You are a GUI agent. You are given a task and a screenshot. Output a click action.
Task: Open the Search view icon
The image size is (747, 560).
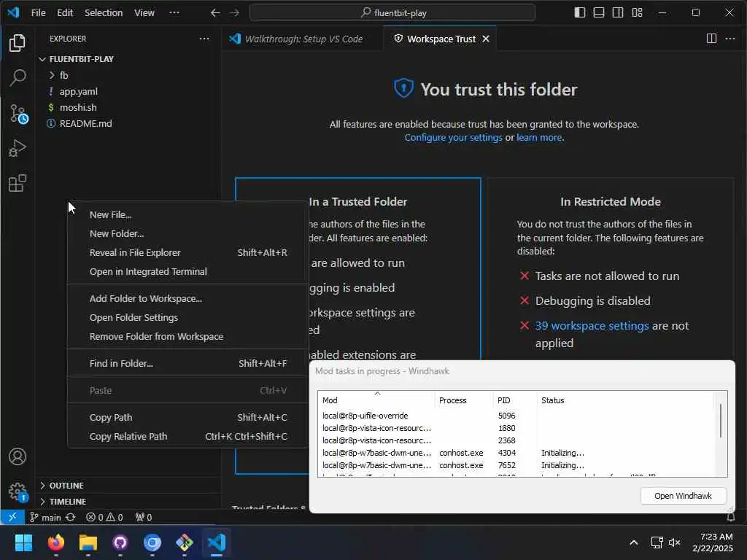(18, 78)
